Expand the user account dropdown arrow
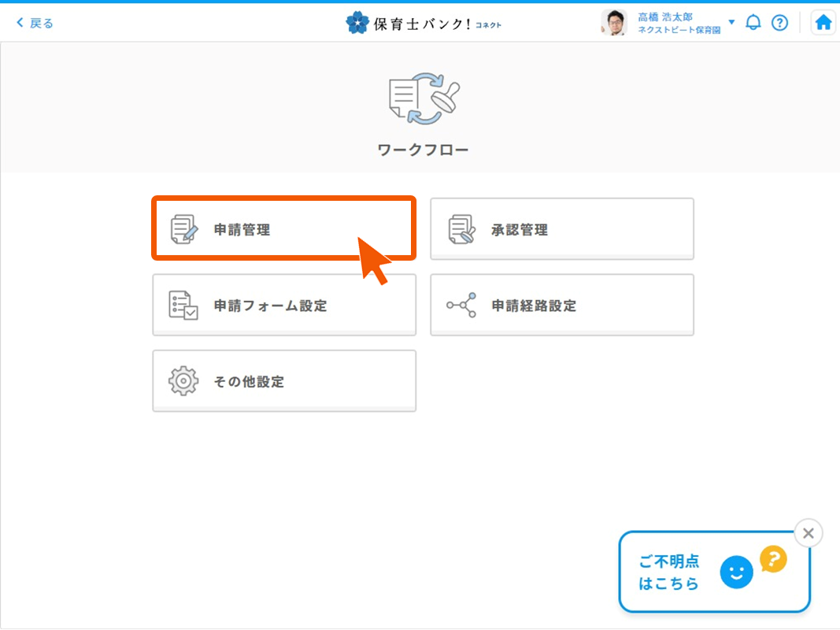The image size is (840, 630). 731,22
